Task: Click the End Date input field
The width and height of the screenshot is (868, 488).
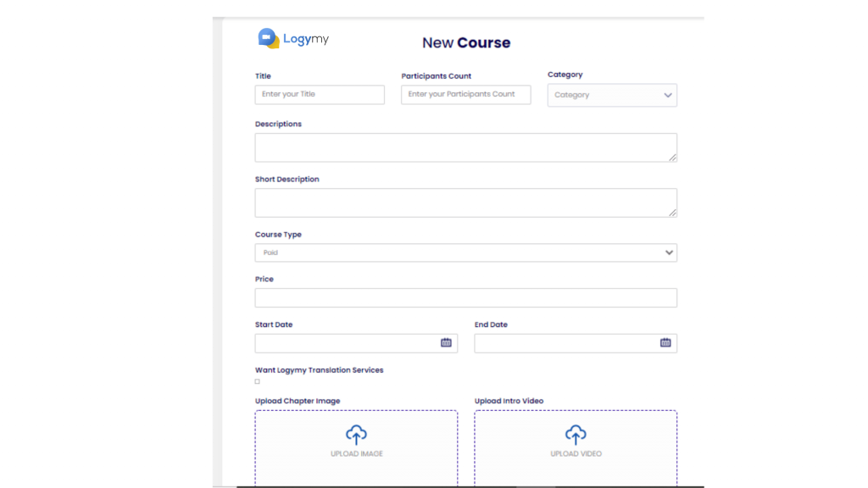Action: pyautogui.click(x=576, y=343)
